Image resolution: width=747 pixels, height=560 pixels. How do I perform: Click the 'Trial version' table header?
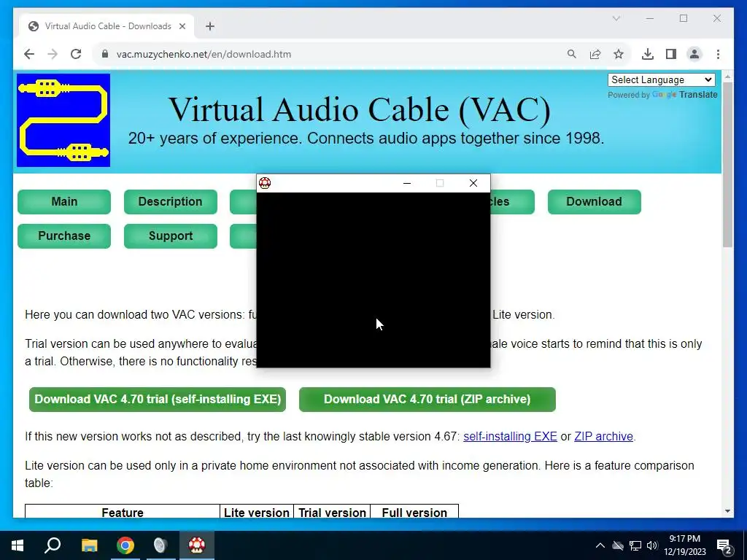[x=332, y=513]
